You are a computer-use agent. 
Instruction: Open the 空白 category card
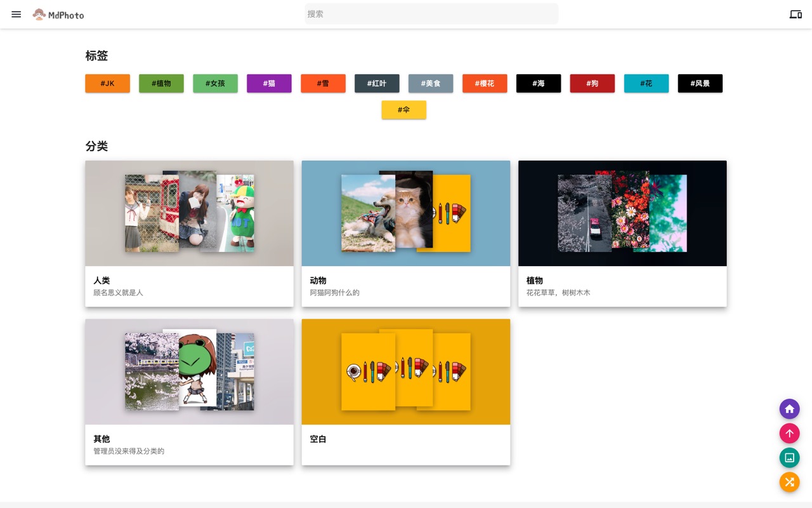tap(405, 444)
